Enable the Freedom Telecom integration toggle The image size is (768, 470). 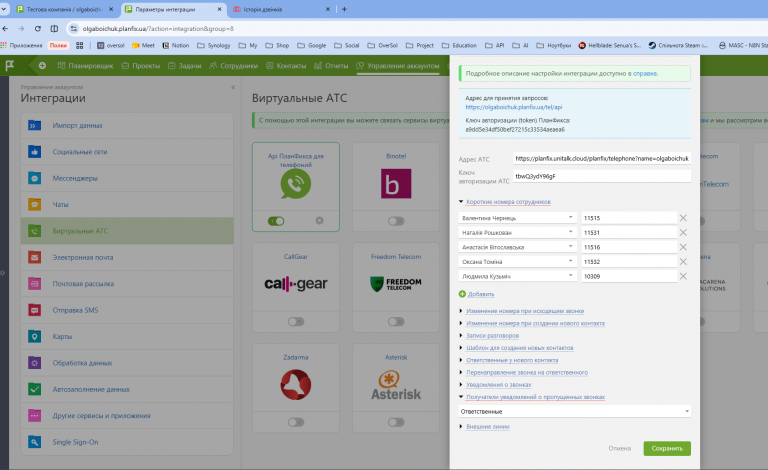coord(396,322)
